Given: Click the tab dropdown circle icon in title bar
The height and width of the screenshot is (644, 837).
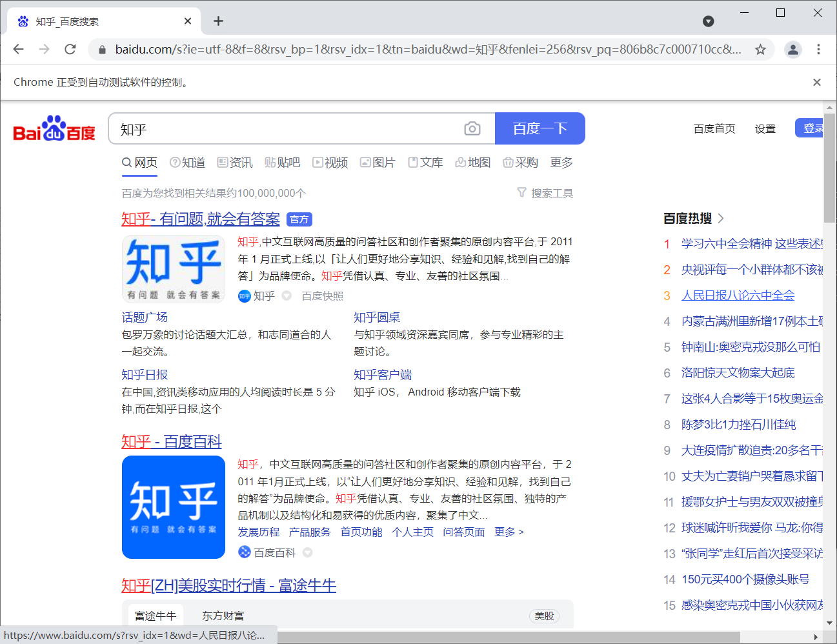Looking at the screenshot, I should click(708, 21).
